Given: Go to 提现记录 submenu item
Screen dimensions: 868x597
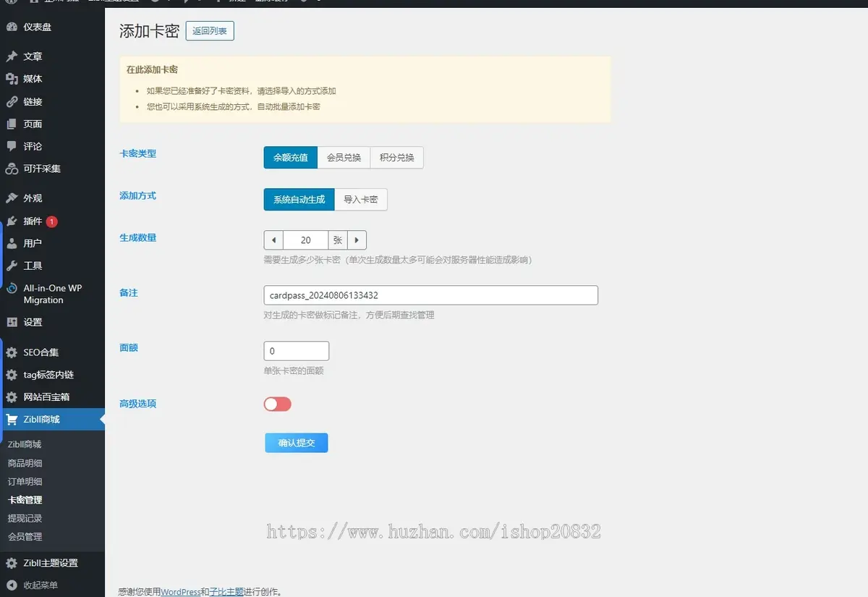Looking at the screenshot, I should tap(25, 518).
